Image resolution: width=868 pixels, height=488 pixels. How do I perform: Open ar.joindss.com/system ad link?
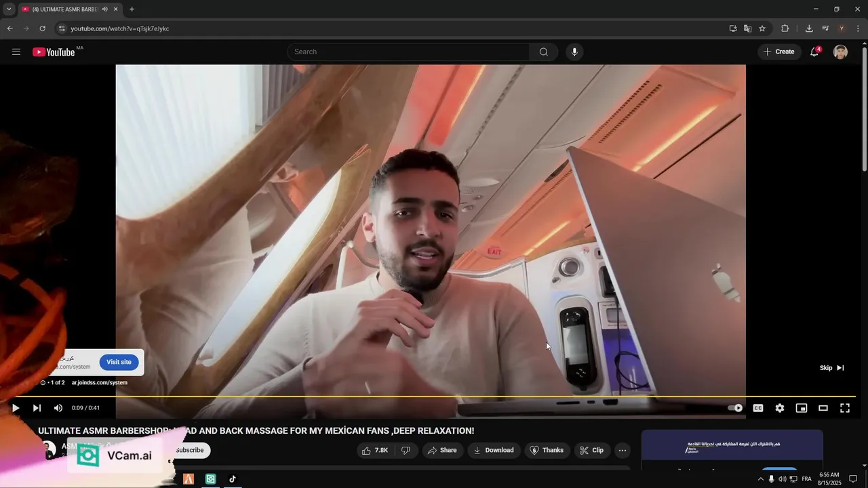[x=100, y=383]
